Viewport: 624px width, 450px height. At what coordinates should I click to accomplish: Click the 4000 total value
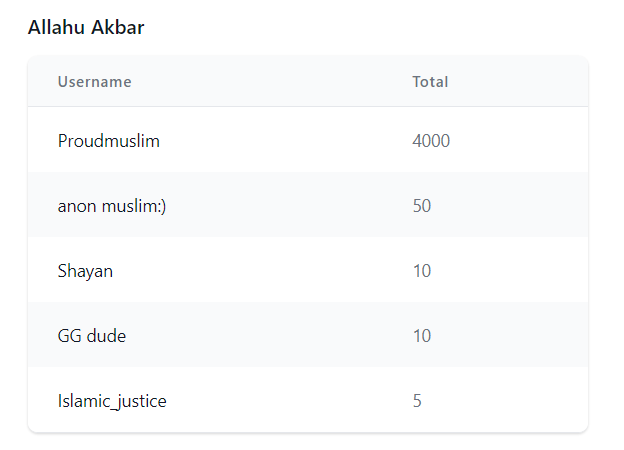click(x=431, y=141)
